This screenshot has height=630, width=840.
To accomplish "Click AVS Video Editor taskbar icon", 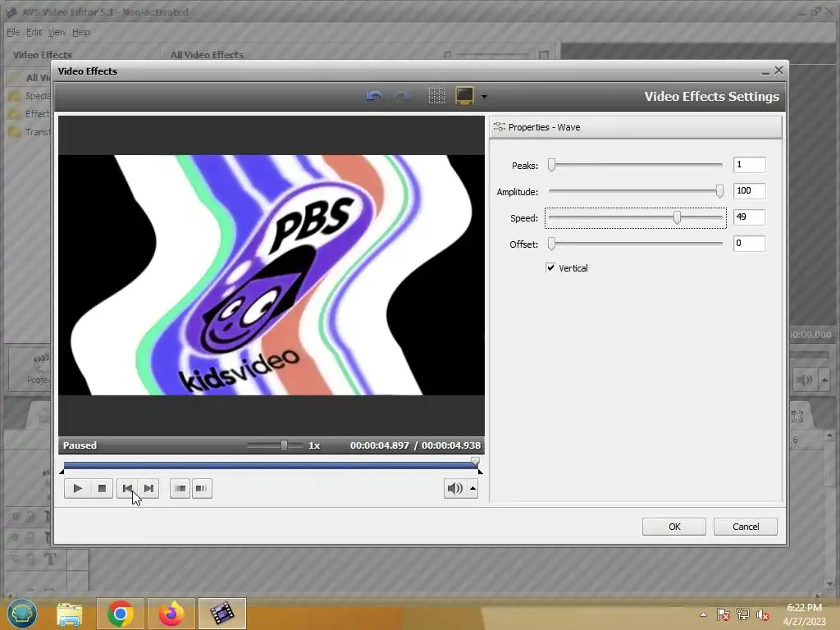I will click(x=221, y=614).
